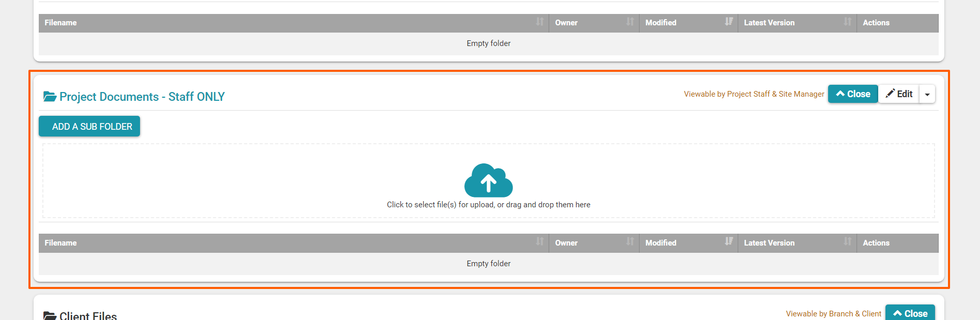Screen dimensions: 980x320
Task: Open Project Documents - Staff ONLY title link
Action: 142,97
